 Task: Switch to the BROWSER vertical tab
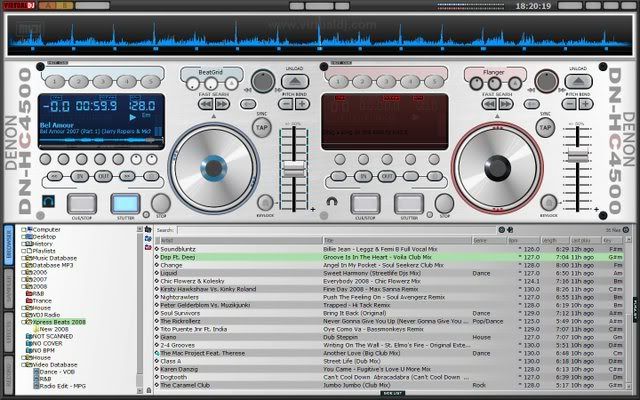[9, 246]
